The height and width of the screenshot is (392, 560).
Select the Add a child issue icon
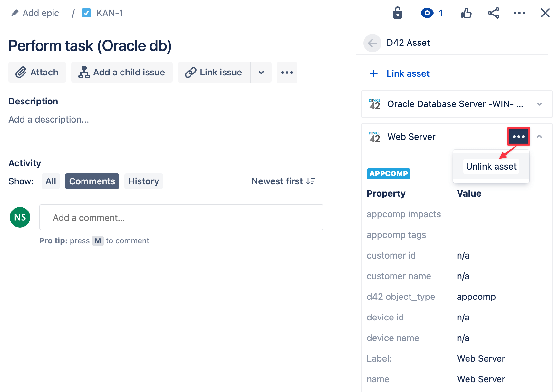pos(83,72)
